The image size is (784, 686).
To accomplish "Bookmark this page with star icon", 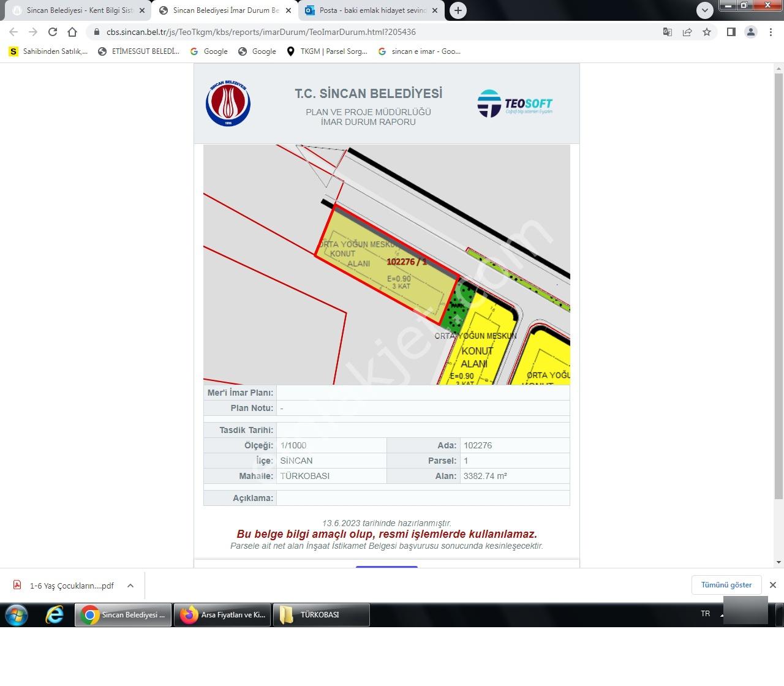I will tap(707, 32).
